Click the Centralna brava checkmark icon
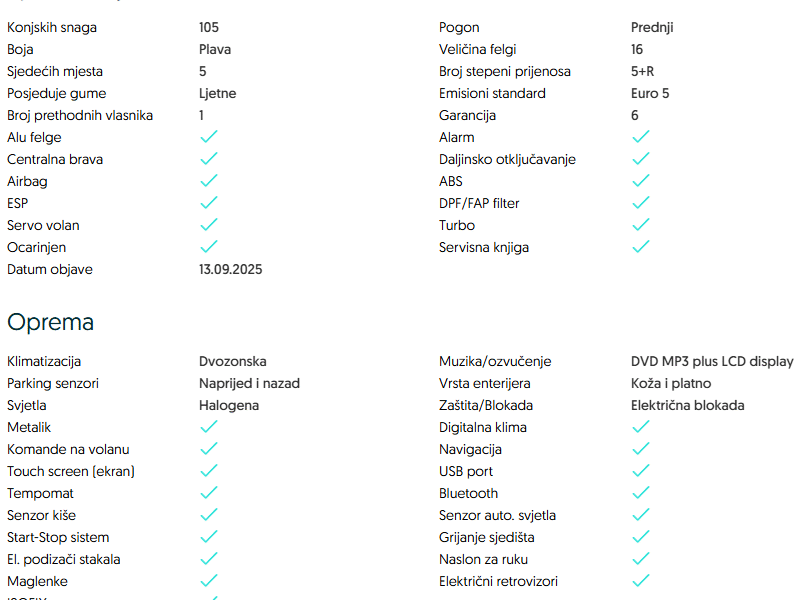 coord(209,159)
